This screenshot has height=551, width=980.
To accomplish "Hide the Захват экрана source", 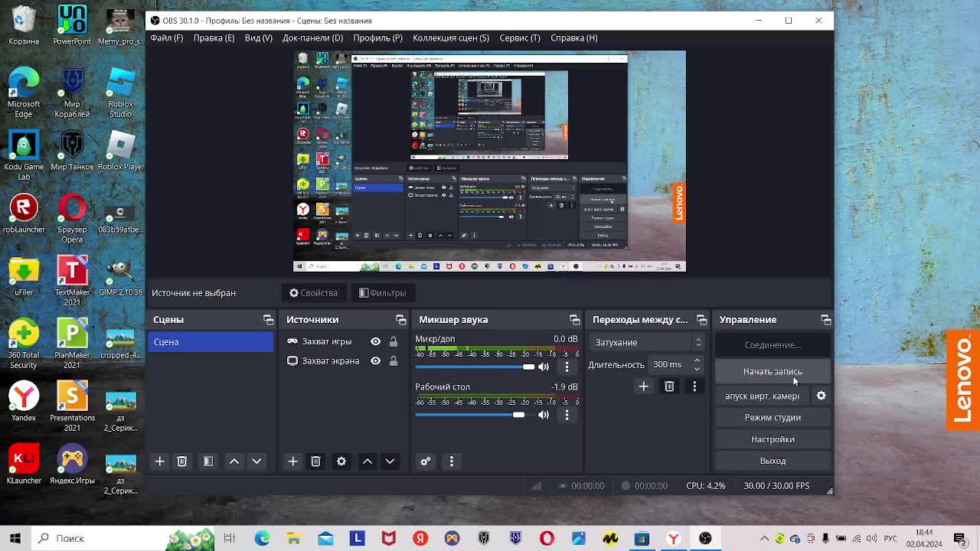I will click(x=375, y=360).
